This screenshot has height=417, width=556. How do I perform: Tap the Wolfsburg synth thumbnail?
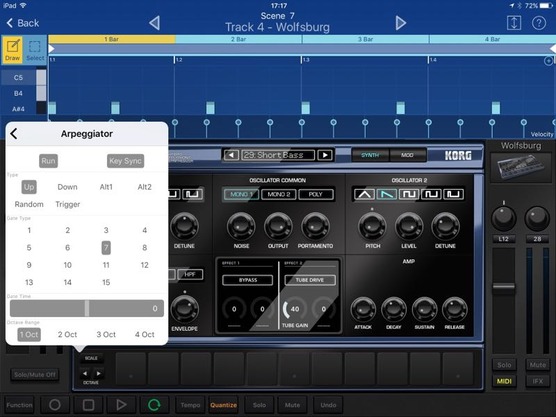tap(521, 168)
